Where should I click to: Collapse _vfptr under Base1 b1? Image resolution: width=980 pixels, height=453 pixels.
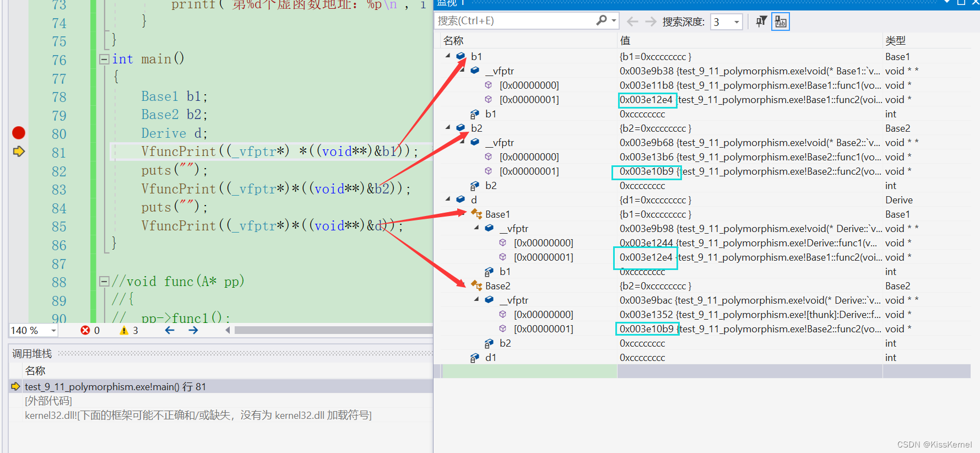click(462, 71)
